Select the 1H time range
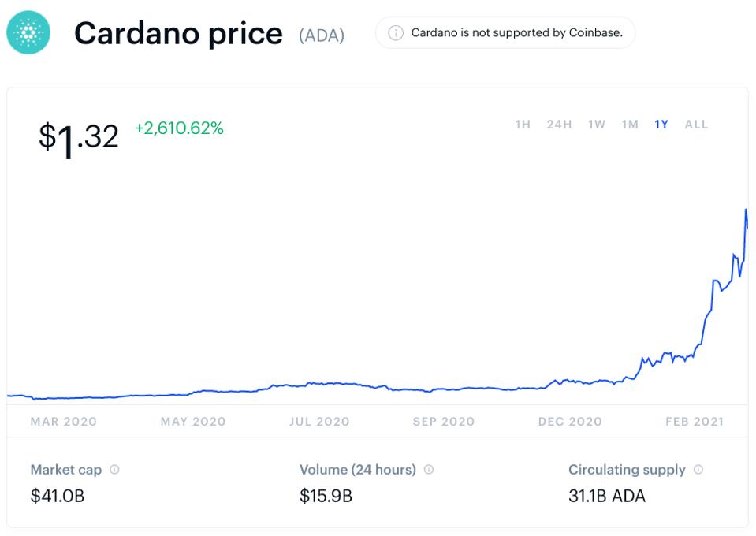 [x=523, y=125]
